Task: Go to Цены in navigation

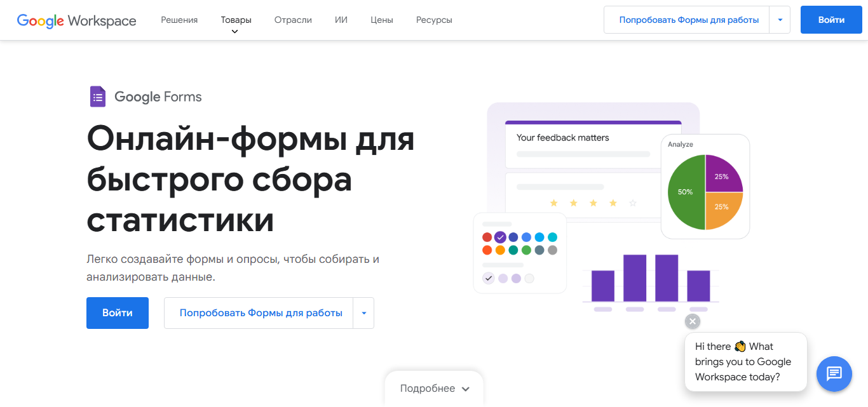Action: point(382,20)
